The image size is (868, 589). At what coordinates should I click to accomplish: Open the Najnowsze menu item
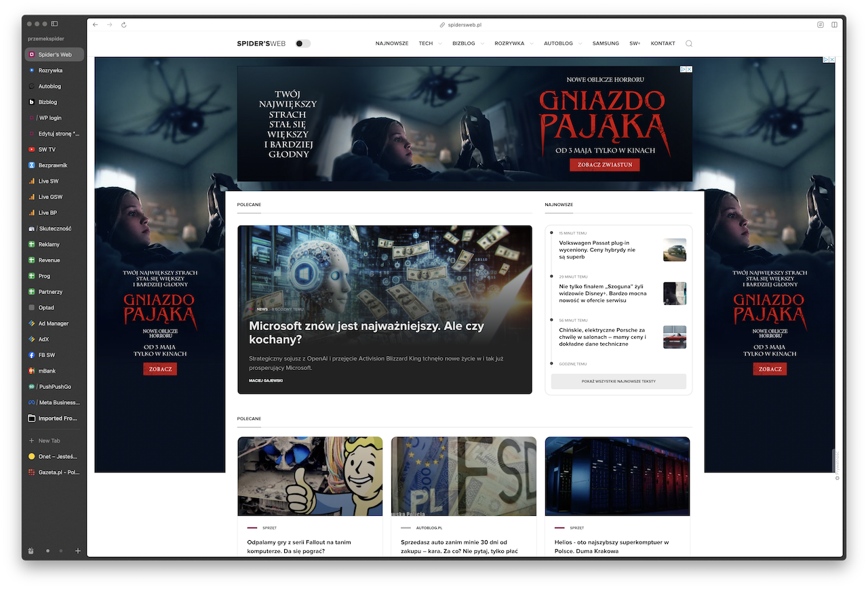(x=392, y=43)
